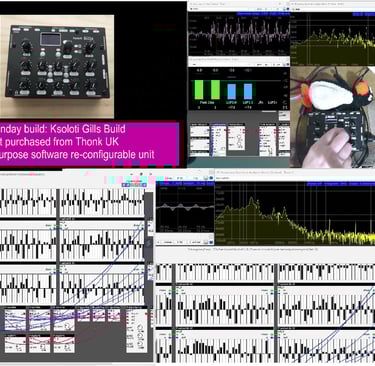Click the webcam video of the hand turning a knob
The width and height of the screenshot is (375, 366).
[332, 117]
